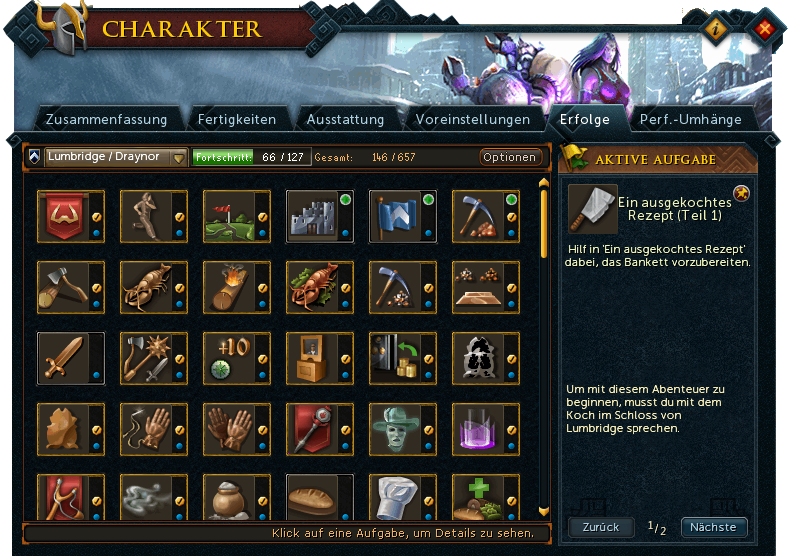This screenshot has height=556, width=789.
Task: Toggle the star pin on active task
Action: point(741,193)
